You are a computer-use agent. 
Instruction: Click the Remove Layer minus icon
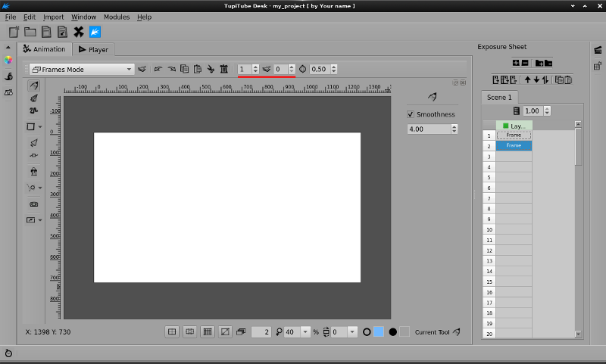pyautogui.click(x=525, y=63)
